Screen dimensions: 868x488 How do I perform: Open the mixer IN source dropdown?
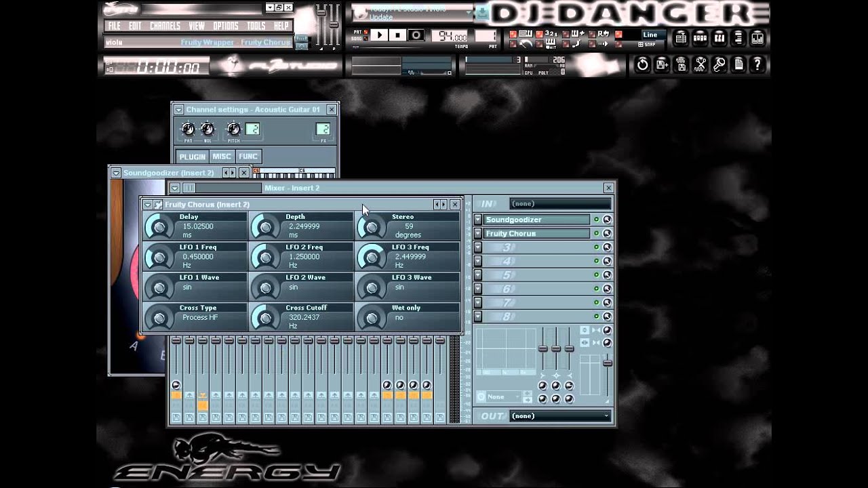click(x=560, y=203)
